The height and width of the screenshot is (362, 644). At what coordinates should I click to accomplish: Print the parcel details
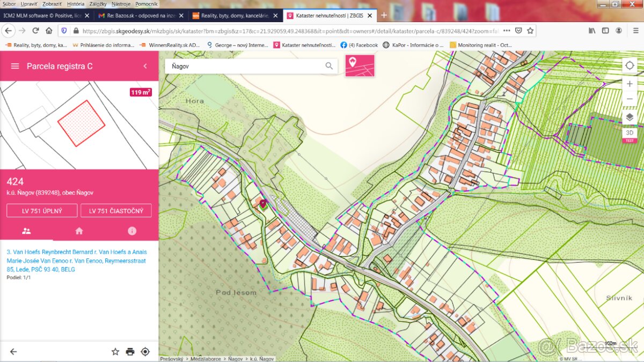(130, 352)
